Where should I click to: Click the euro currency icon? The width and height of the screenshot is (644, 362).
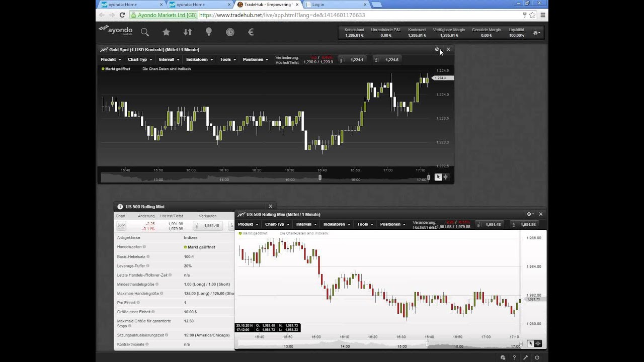251,32
